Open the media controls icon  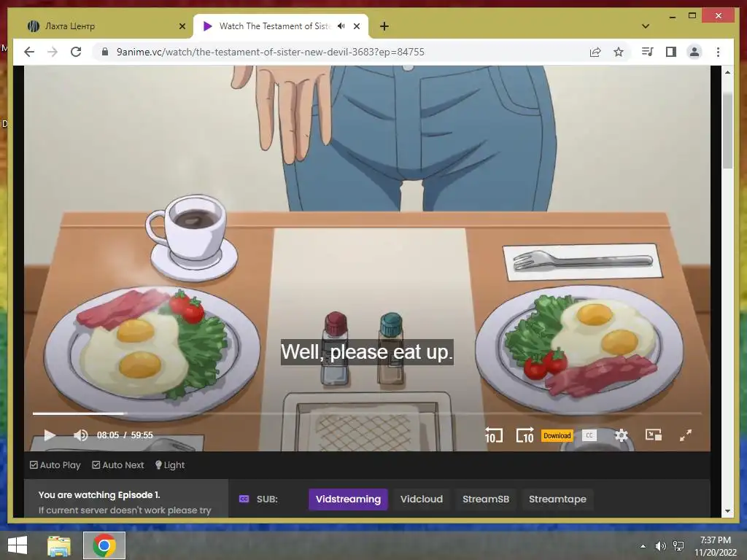click(648, 52)
